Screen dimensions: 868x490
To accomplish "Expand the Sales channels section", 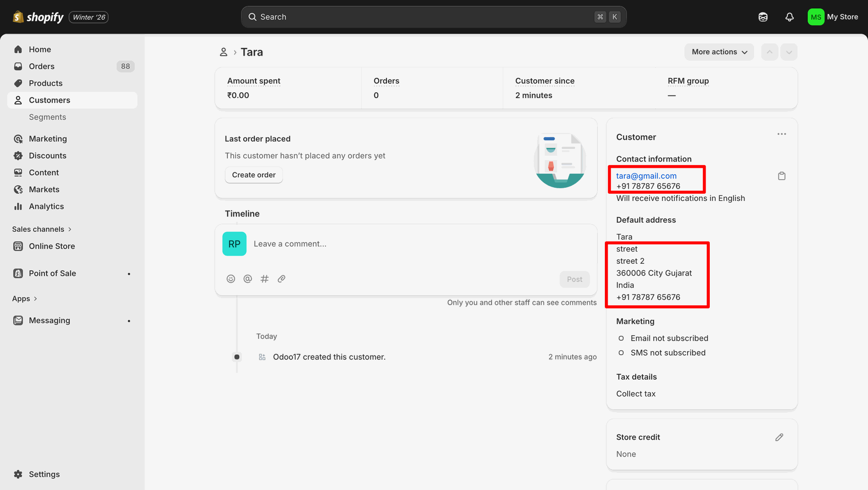I will point(42,229).
